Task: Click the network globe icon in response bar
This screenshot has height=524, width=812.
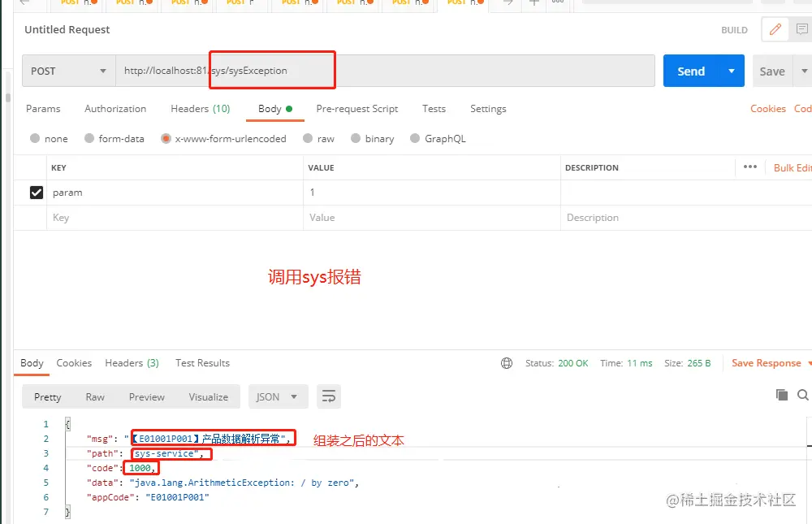Action: tap(507, 363)
